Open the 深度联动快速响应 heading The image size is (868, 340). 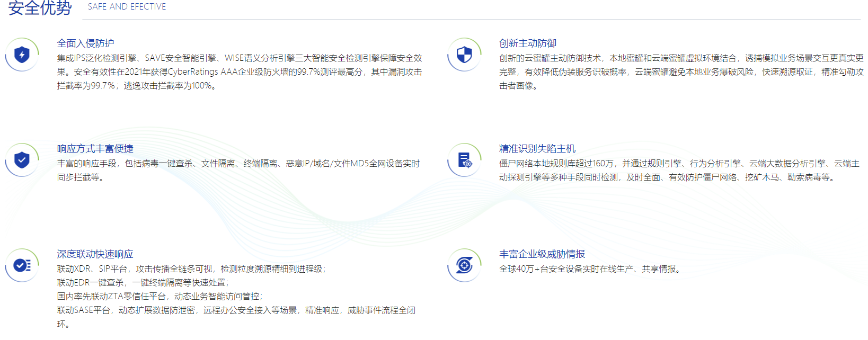coord(95,254)
